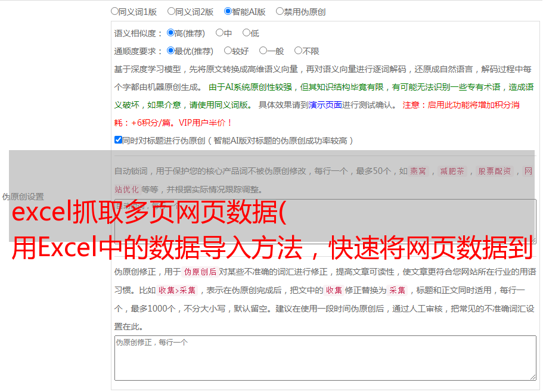This screenshot has height=392, width=543.
Task: Set 通顺度要求 to 一般
Action: tap(263, 51)
